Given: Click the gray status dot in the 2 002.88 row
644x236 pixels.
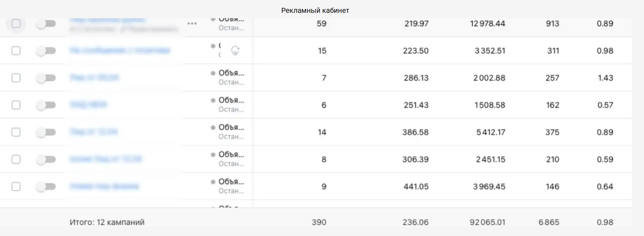Looking at the screenshot, I should [213, 73].
